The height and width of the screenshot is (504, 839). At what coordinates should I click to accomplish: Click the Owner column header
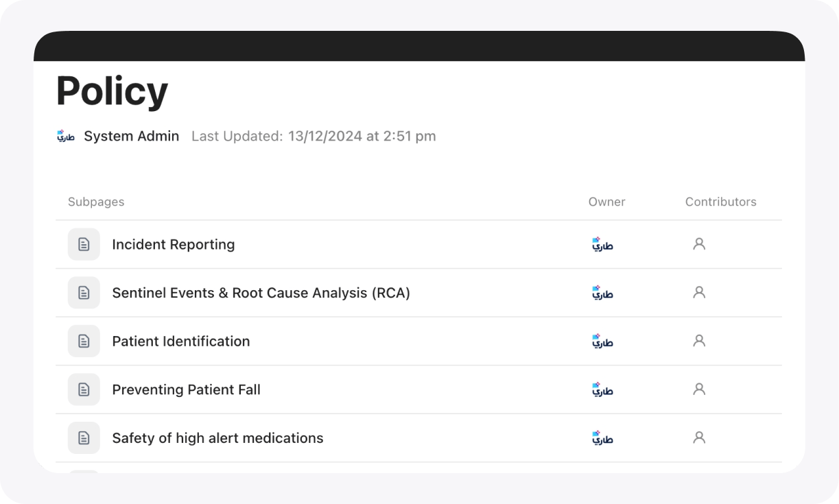pyautogui.click(x=607, y=202)
